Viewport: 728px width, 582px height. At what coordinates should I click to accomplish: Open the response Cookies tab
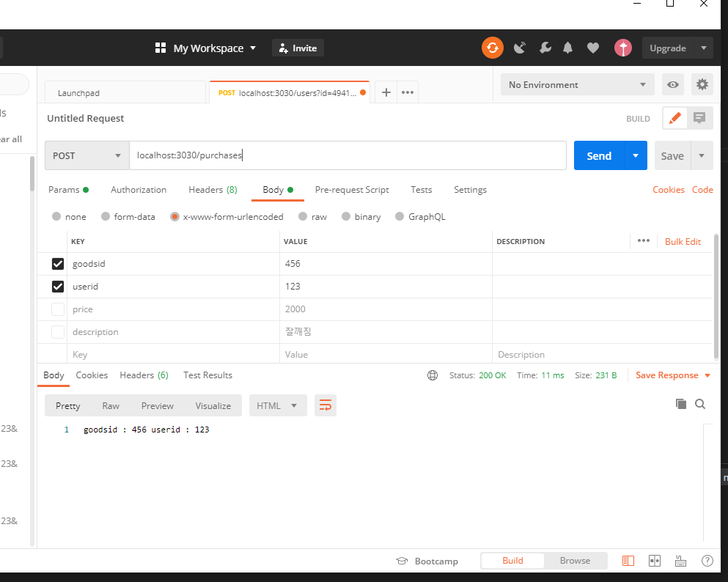(x=92, y=375)
